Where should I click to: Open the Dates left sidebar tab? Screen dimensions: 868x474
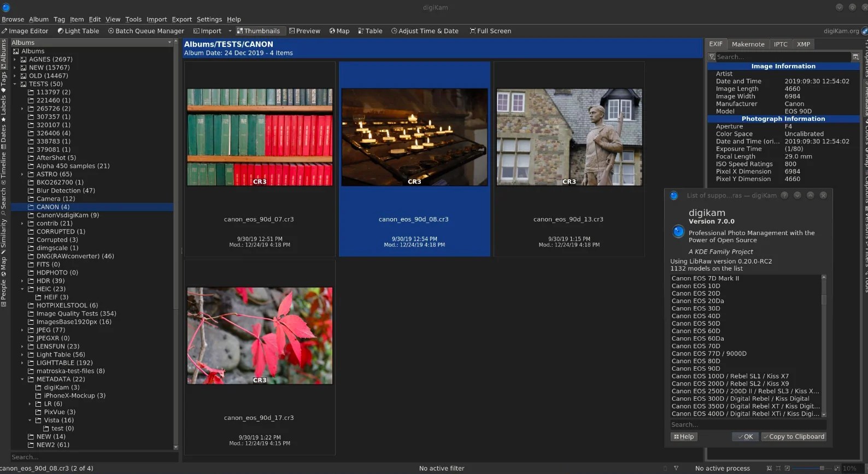pyautogui.click(x=4, y=137)
